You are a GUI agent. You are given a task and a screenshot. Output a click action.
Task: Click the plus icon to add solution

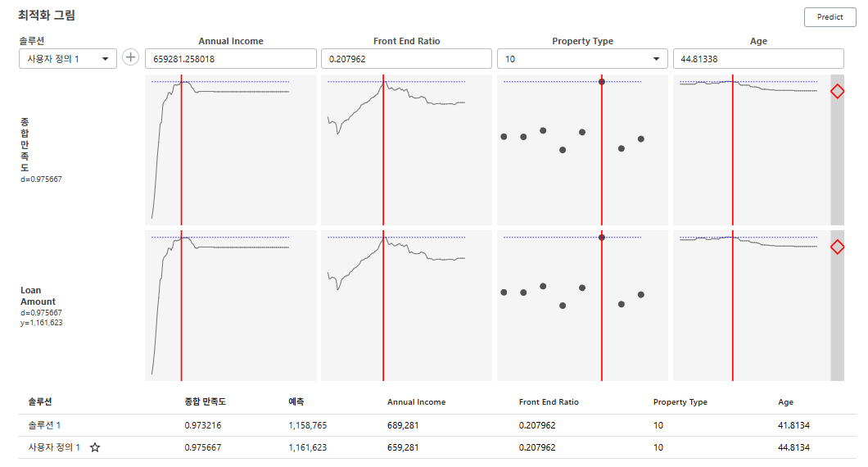131,58
